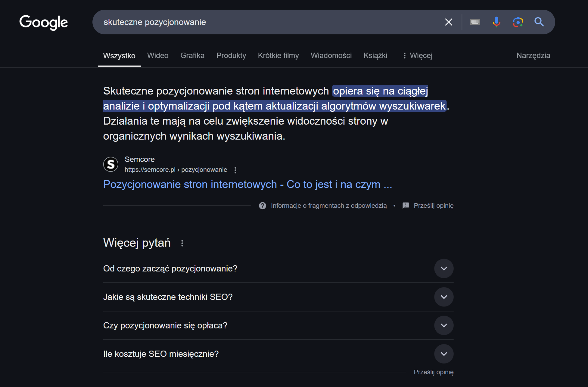
Task: Click into the search field text
Action: pyautogui.click(x=155, y=22)
